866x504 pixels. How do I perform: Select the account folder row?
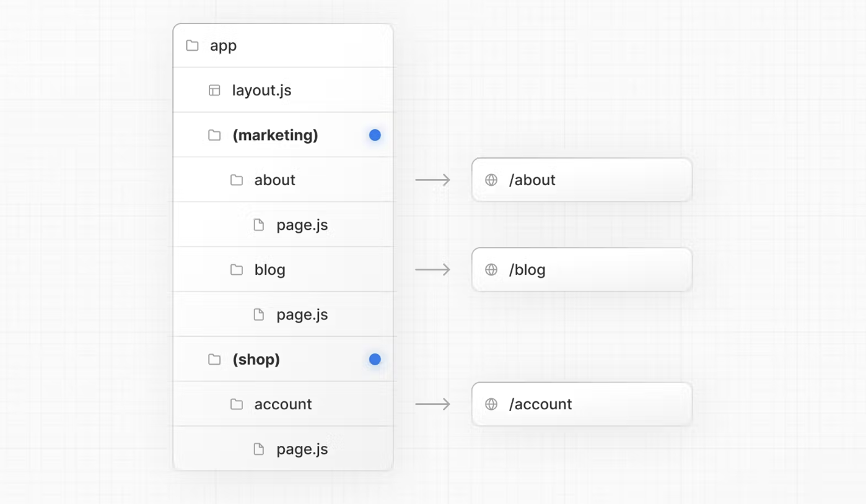[283, 404]
